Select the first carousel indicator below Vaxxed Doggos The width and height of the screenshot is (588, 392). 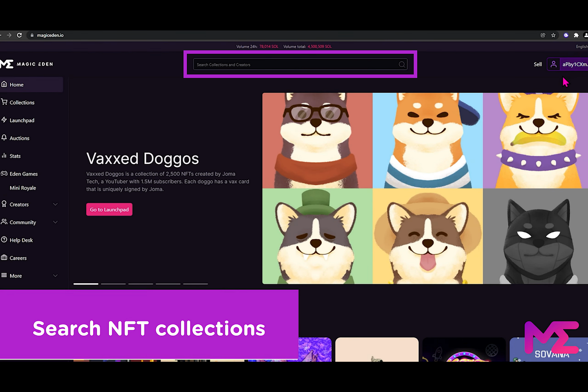(86, 284)
